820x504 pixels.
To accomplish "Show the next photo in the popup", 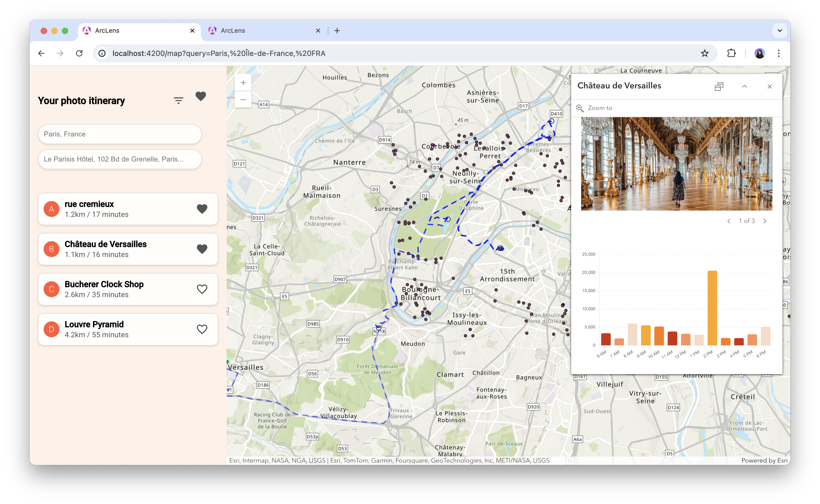I will coord(765,221).
